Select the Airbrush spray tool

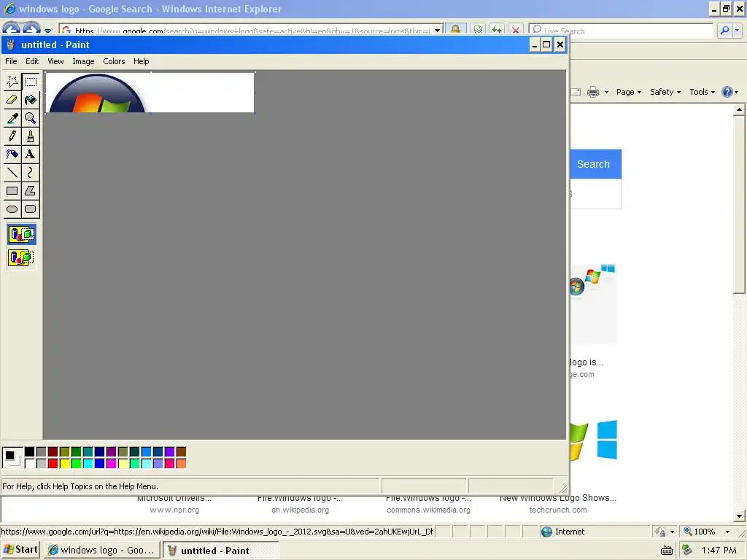(12, 155)
